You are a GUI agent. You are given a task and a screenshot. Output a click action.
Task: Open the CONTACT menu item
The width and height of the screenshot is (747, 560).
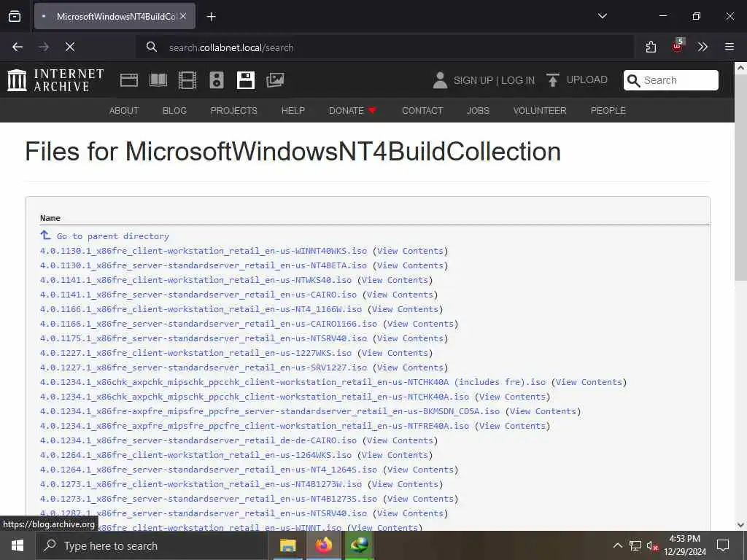[x=422, y=111]
